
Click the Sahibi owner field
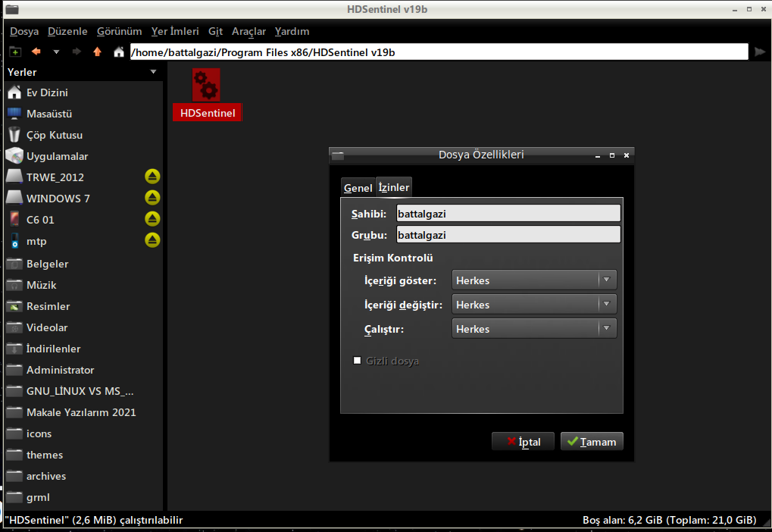508,214
